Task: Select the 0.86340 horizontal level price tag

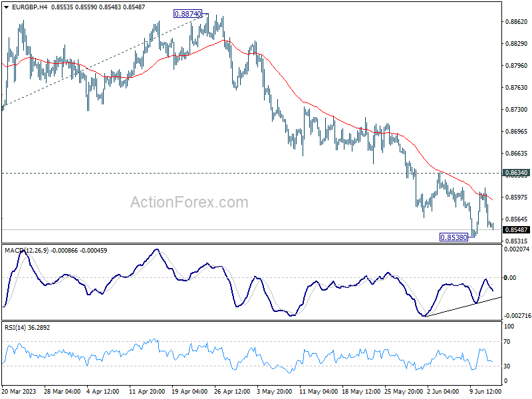Action: pyautogui.click(x=516, y=173)
